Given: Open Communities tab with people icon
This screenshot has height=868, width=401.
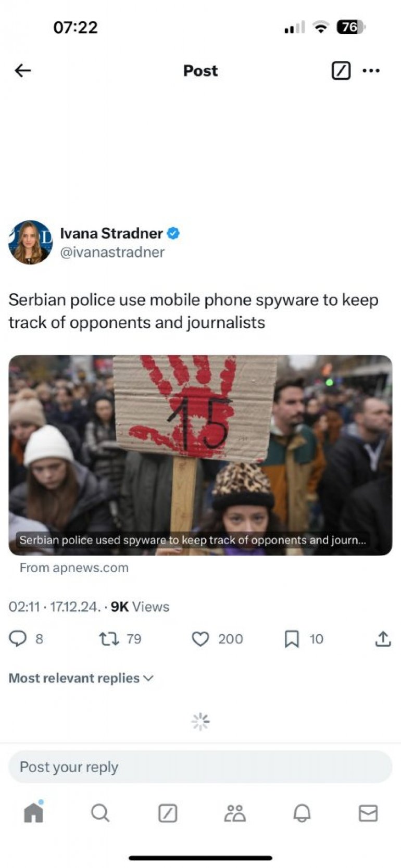Looking at the screenshot, I should (x=235, y=813).
